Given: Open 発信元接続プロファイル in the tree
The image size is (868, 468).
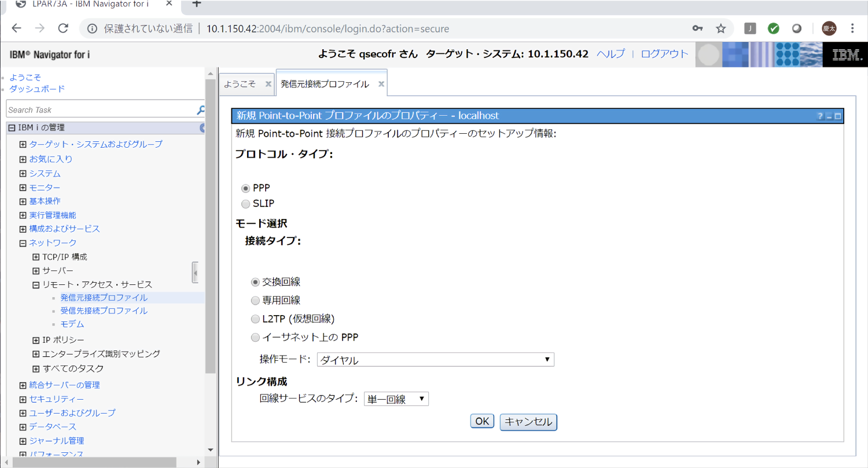Looking at the screenshot, I should pos(104,298).
